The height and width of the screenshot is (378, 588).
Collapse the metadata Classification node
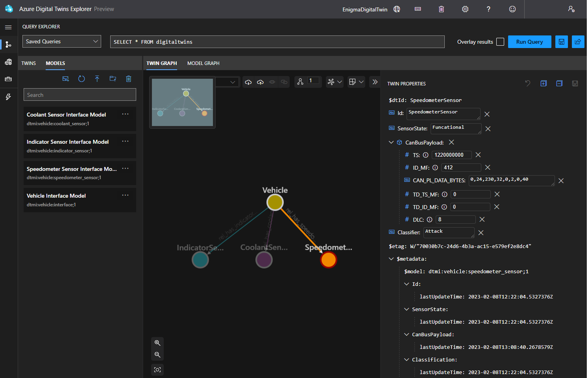(x=407, y=360)
